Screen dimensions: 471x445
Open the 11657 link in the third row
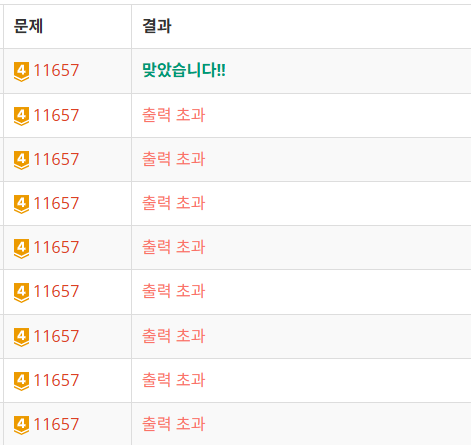(x=56, y=159)
